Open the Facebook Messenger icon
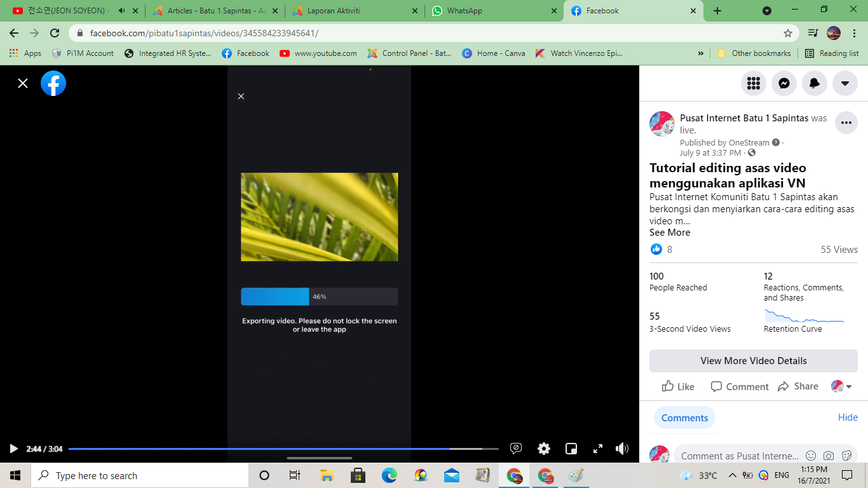 click(x=784, y=83)
